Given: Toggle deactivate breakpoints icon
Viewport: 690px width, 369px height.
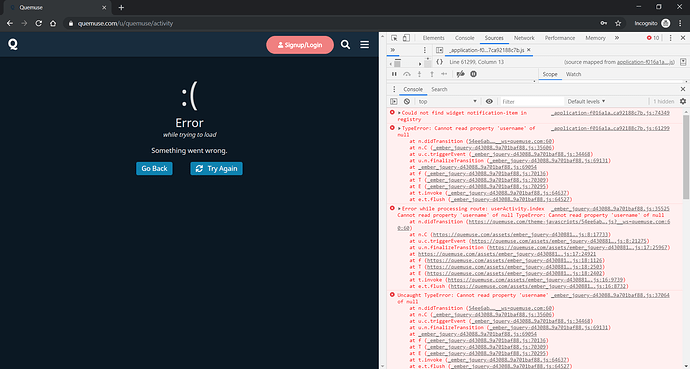Looking at the screenshot, I should pyautogui.click(x=460, y=74).
